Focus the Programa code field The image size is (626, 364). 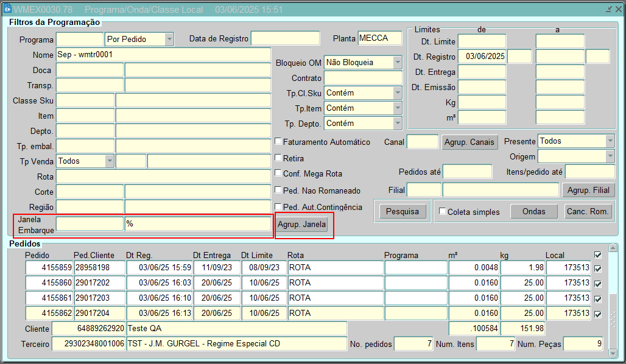(x=80, y=39)
